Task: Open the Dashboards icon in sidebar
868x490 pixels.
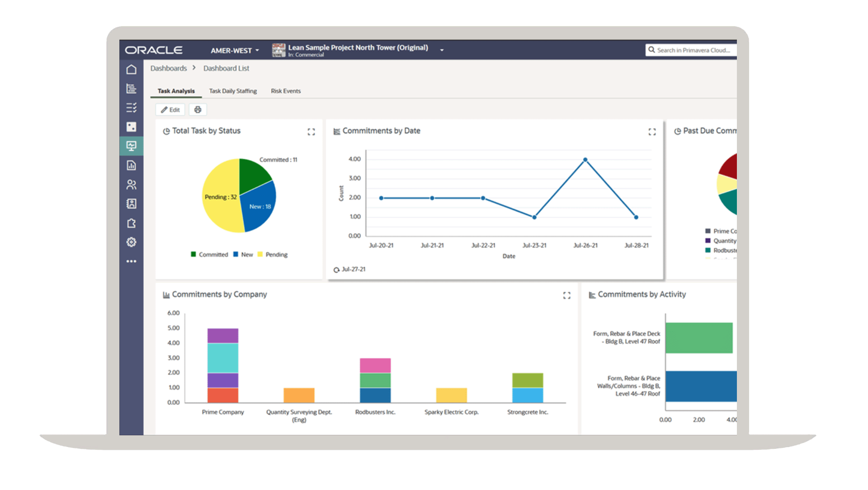Action: [131, 146]
